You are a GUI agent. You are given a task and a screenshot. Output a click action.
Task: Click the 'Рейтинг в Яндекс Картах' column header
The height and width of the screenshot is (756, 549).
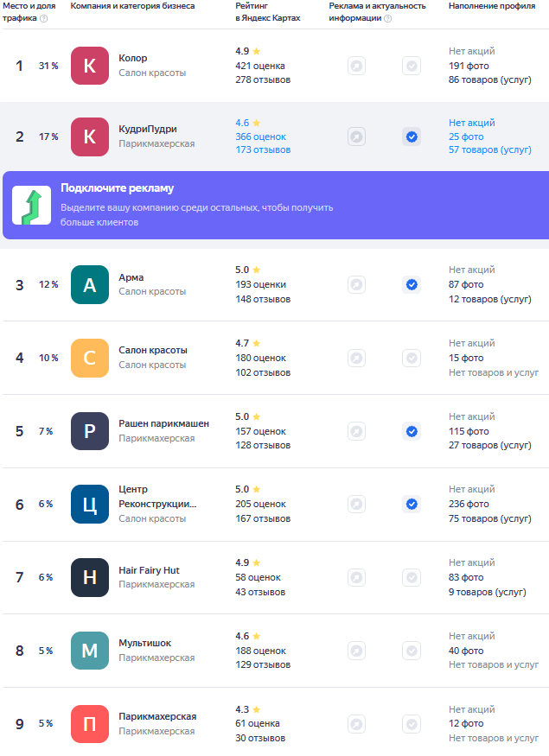coord(267,12)
